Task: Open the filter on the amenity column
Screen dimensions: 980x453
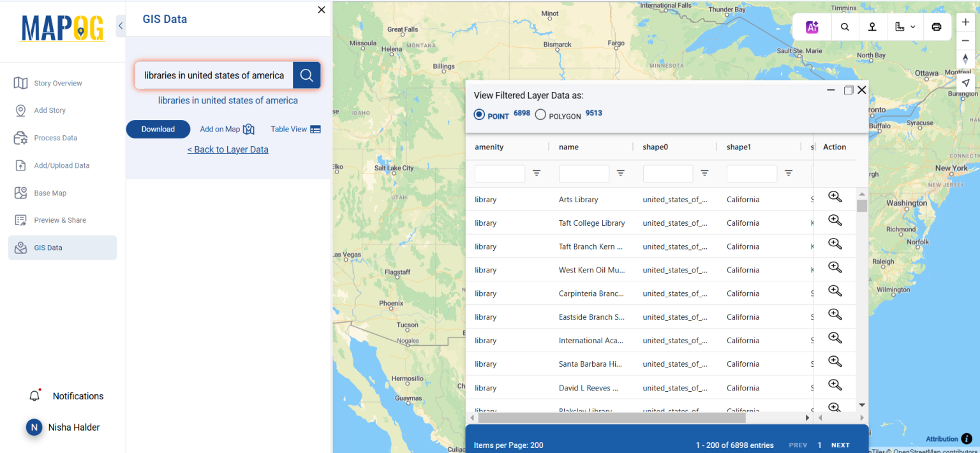Action: 536,173
